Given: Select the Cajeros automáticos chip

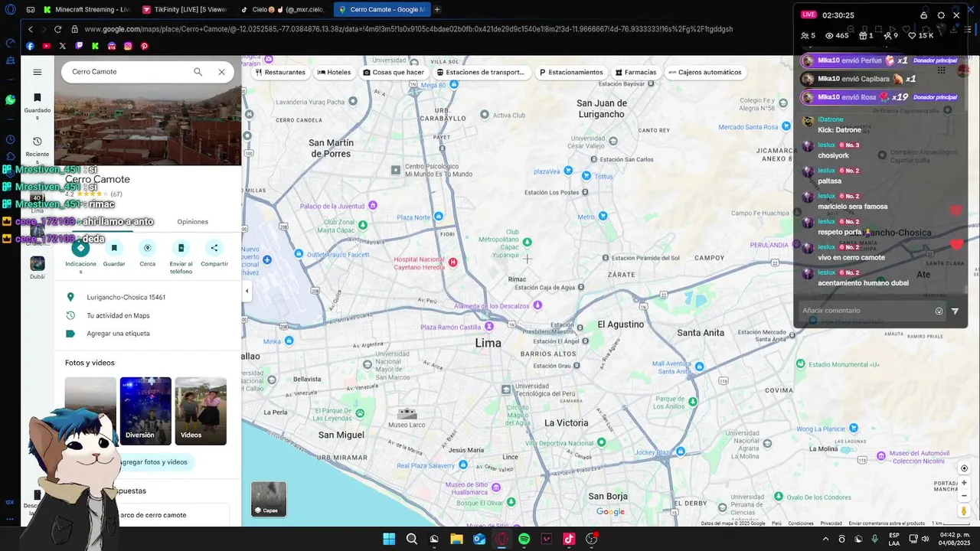Looking at the screenshot, I should (704, 72).
